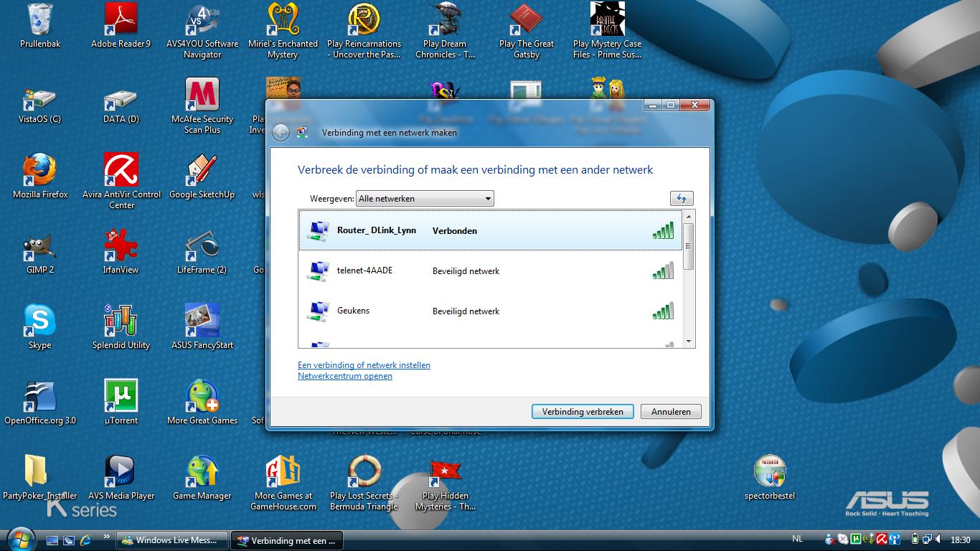The width and height of the screenshot is (980, 551).
Task: Refresh the network list button
Action: coord(682,199)
